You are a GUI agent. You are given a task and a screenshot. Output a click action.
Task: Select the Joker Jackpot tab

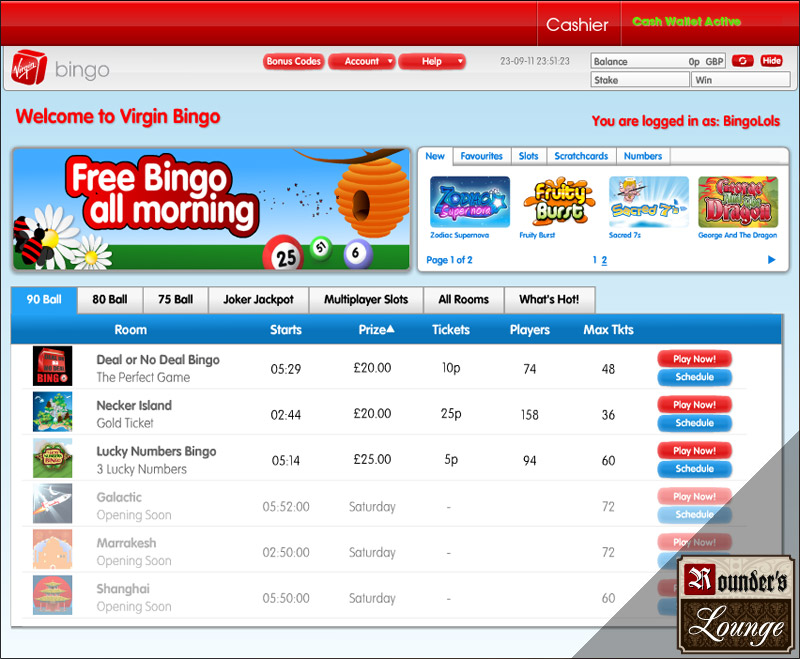coord(259,299)
